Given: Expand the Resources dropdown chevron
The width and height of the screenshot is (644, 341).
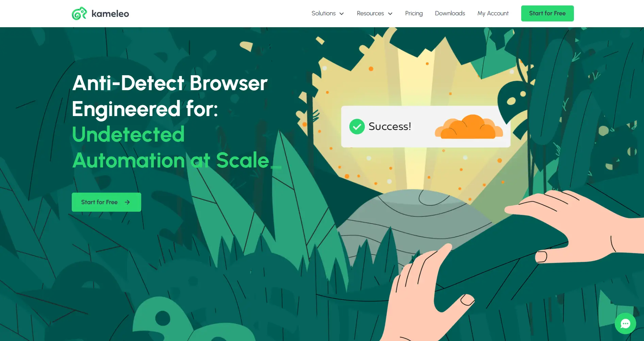Looking at the screenshot, I should pyautogui.click(x=390, y=14).
